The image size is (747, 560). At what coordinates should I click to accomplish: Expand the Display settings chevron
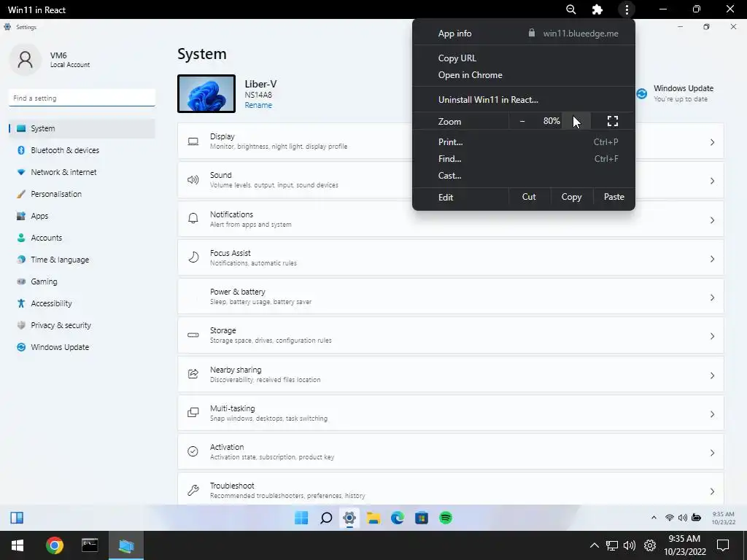tap(712, 142)
